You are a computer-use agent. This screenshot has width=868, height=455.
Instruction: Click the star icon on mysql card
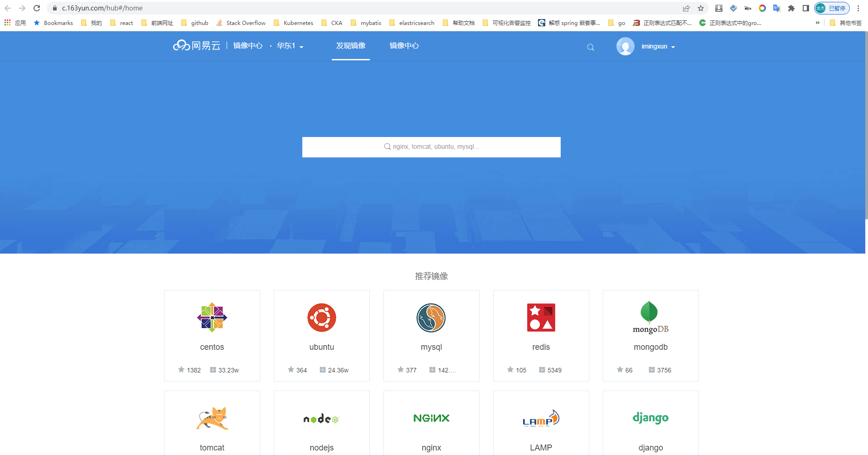coord(401,370)
